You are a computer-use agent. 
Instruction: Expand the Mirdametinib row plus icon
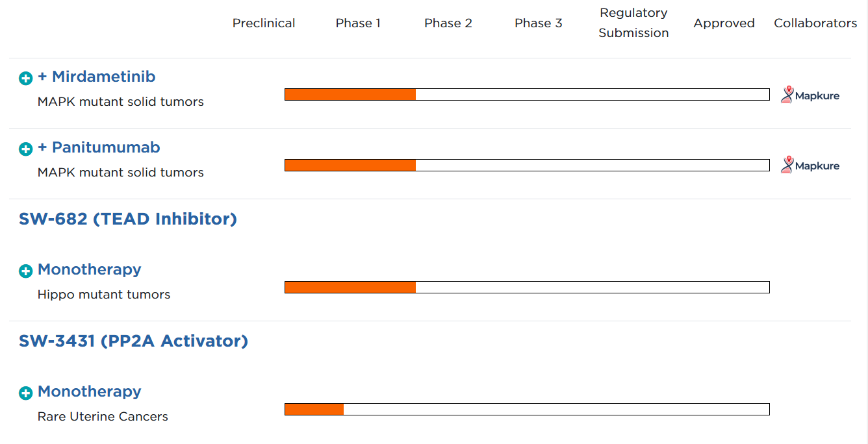tap(26, 79)
